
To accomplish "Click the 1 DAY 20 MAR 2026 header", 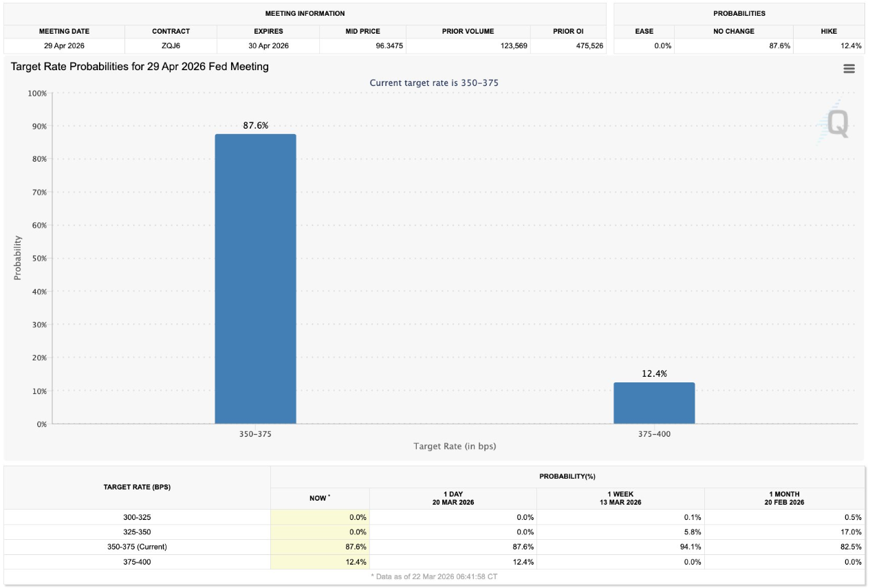I will pos(453,498).
